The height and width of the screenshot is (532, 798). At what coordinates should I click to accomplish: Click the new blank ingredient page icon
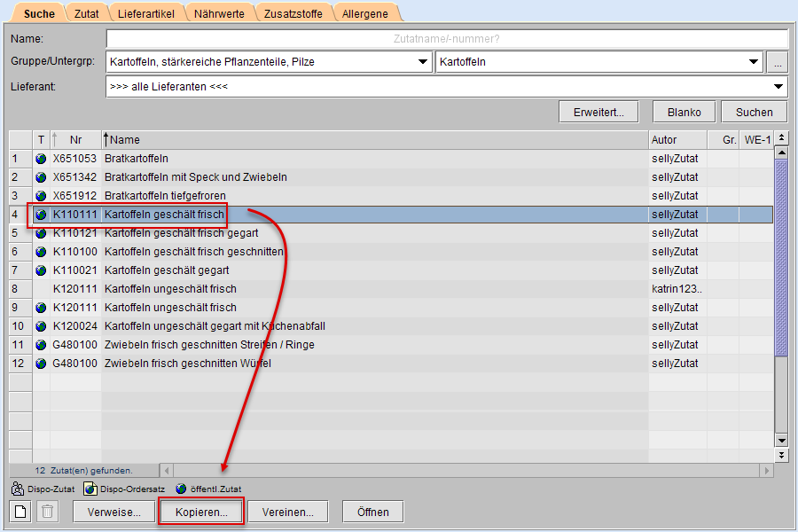(x=20, y=512)
